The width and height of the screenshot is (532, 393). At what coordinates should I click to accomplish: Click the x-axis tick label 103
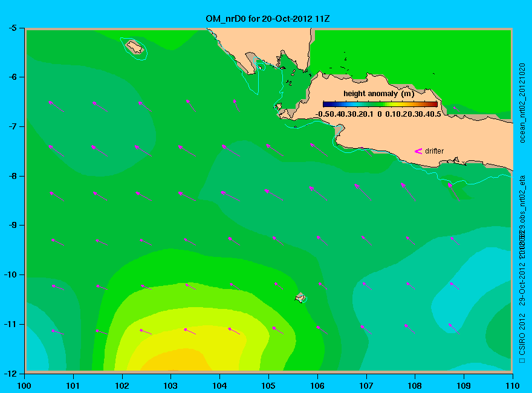coord(170,386)
